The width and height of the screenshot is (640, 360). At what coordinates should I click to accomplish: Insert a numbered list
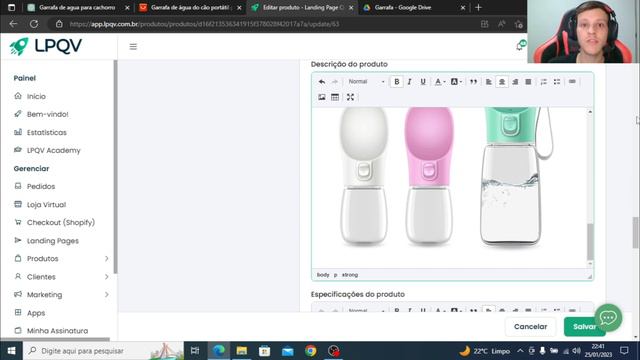point(544,82)
